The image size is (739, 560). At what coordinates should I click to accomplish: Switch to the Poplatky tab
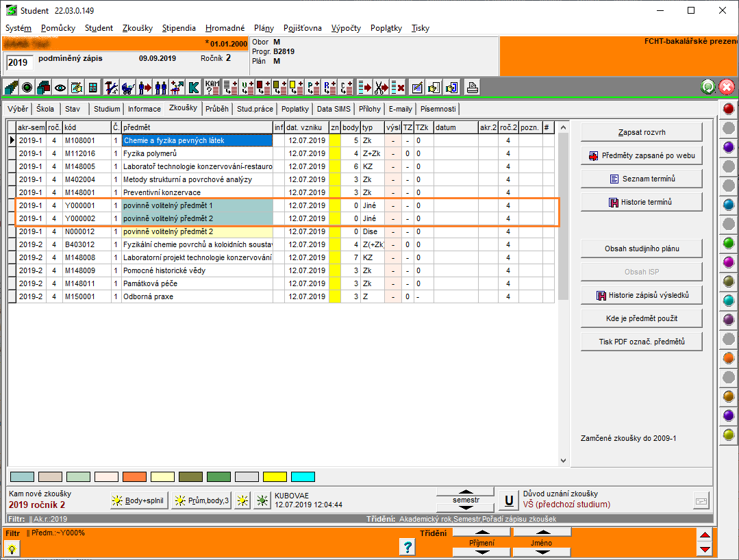point(295,109)
